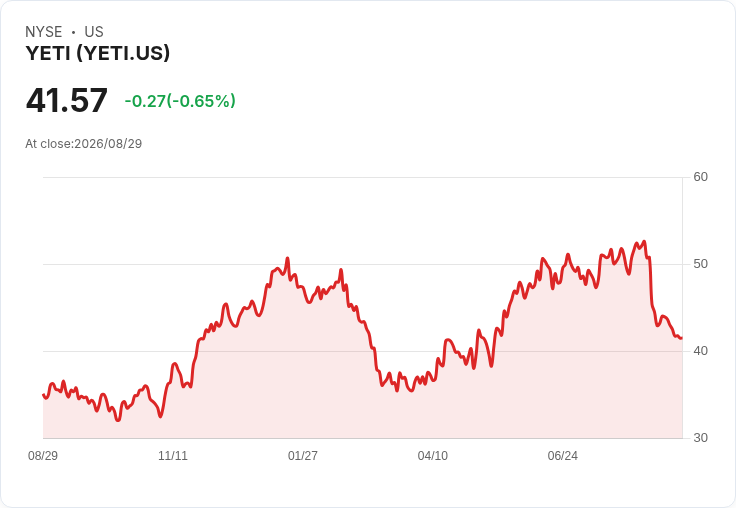Open the YETI (YETI.US) stock title
The image size is (736, 508).
click(98, 53)
